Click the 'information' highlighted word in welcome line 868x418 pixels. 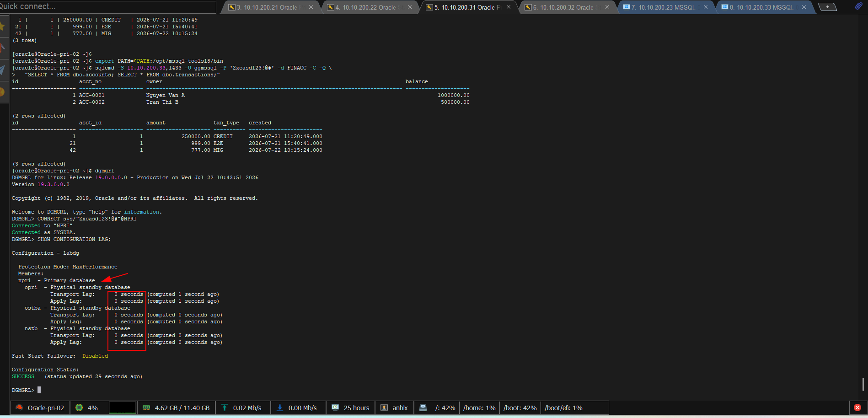142,212
